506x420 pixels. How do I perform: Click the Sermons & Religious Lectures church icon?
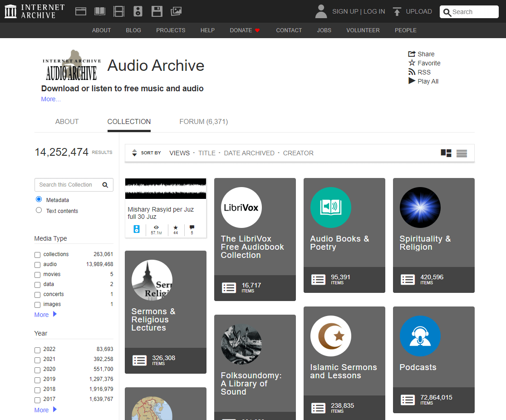152,280
